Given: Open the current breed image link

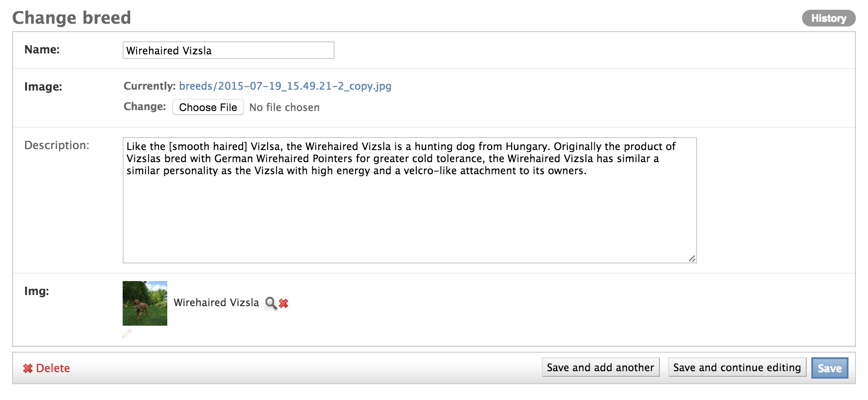Looking at the screenshot, I should point(285,86).
